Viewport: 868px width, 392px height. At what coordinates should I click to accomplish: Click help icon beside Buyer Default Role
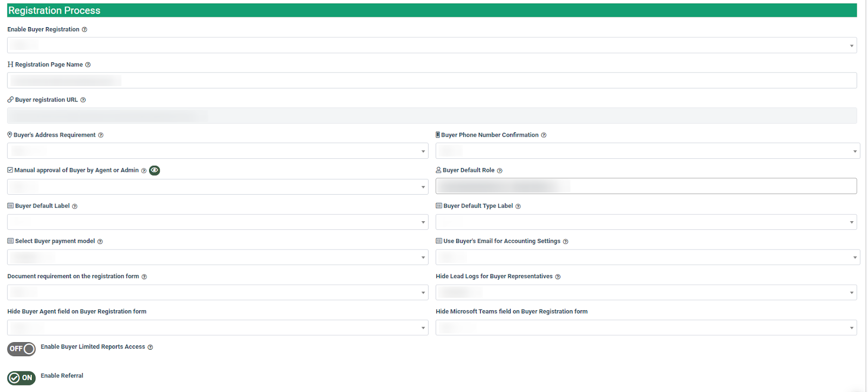coord(500,171)
